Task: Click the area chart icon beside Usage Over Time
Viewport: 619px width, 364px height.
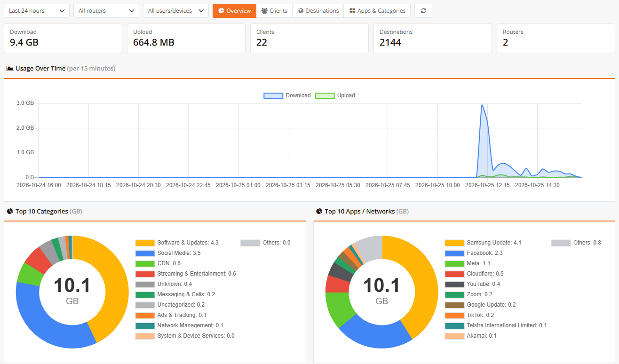Action: 9,68
